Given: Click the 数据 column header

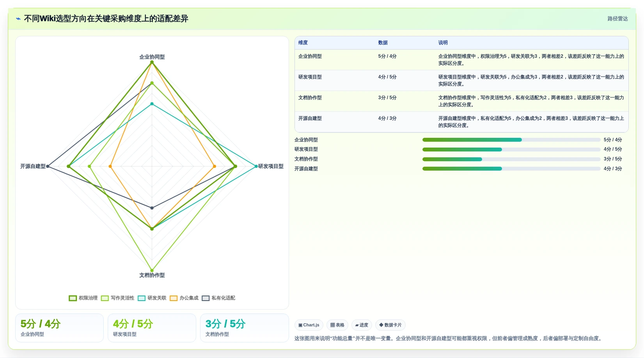Looking at the screenshot, I should [x=383, y=43].
